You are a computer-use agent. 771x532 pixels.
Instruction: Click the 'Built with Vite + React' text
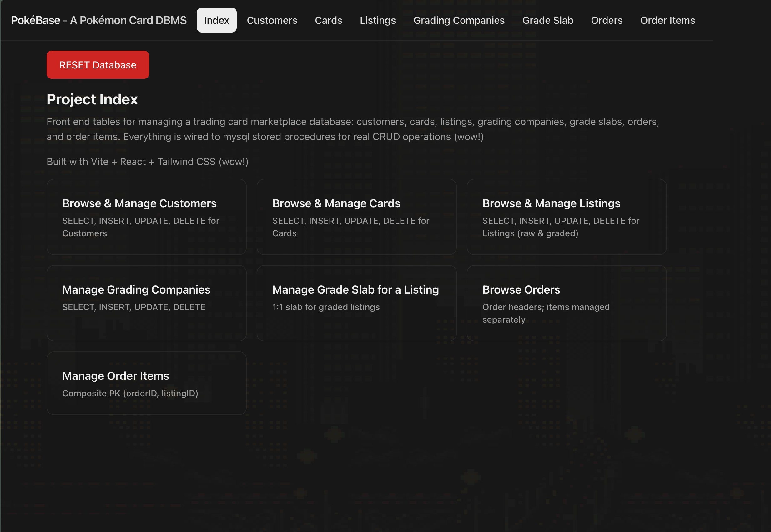coord(147,162)
